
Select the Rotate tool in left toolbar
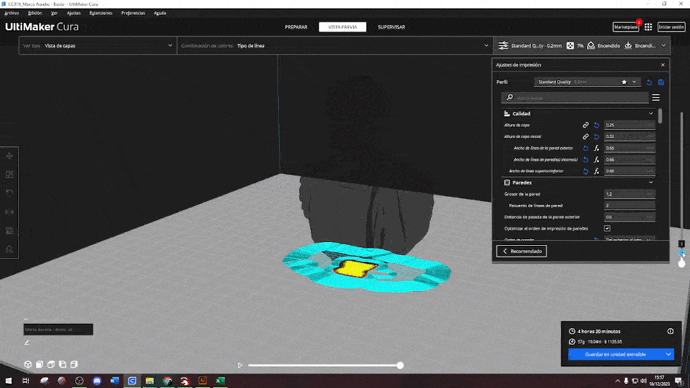[x=9, y=193]
